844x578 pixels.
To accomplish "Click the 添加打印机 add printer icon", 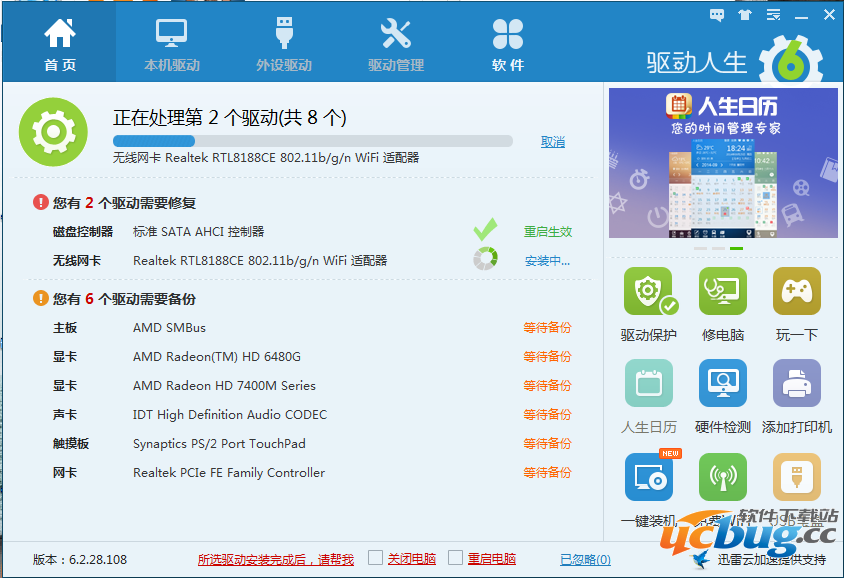I will [796, 384].
